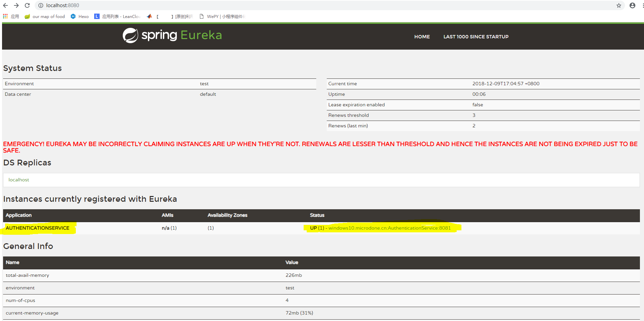The image size is (644, 321).
Task: Open the browser three-dot menu
Action: pyautogui.click(x=643, y=5)
